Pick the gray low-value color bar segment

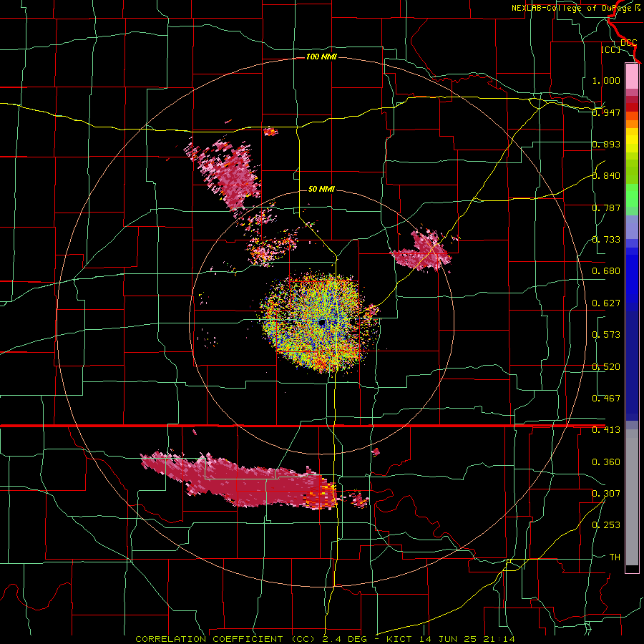point(632,497)
